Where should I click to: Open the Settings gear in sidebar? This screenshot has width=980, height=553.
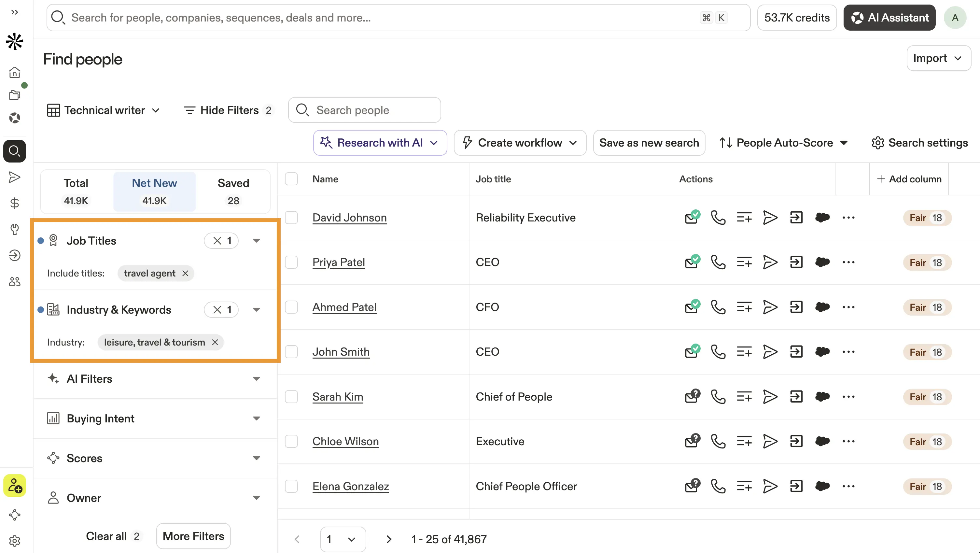coord(14,541)
